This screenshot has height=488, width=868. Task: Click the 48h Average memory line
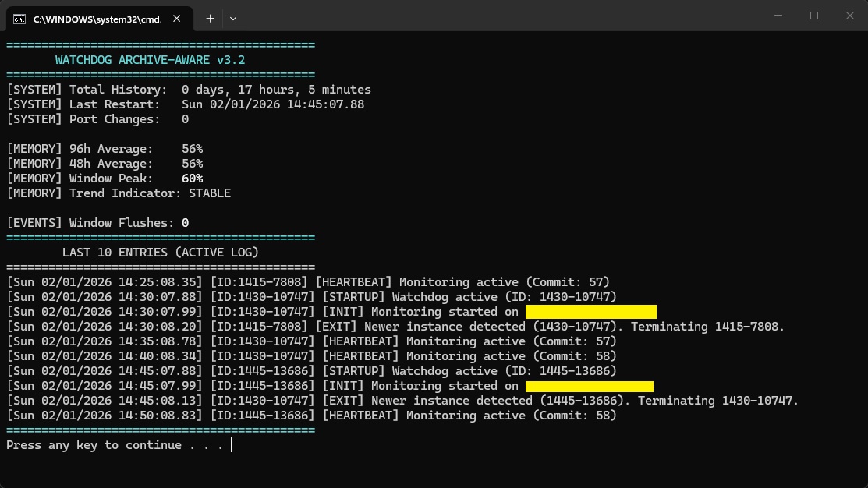click(105, 164)
